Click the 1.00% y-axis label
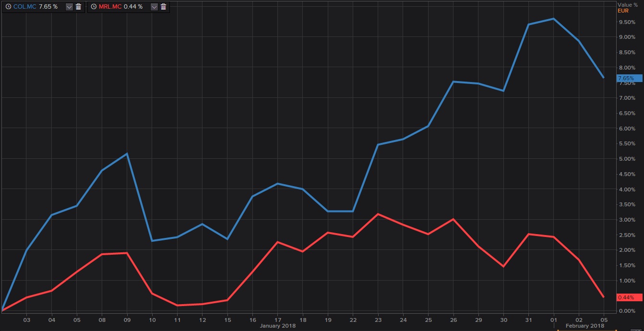Viewport: 644px width, 331px height. point(627,281)
